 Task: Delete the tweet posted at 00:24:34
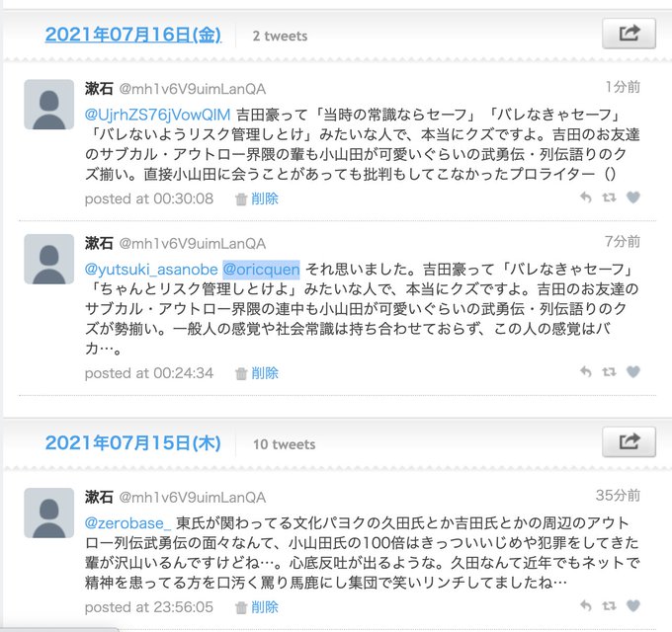[x=257, y=373]
